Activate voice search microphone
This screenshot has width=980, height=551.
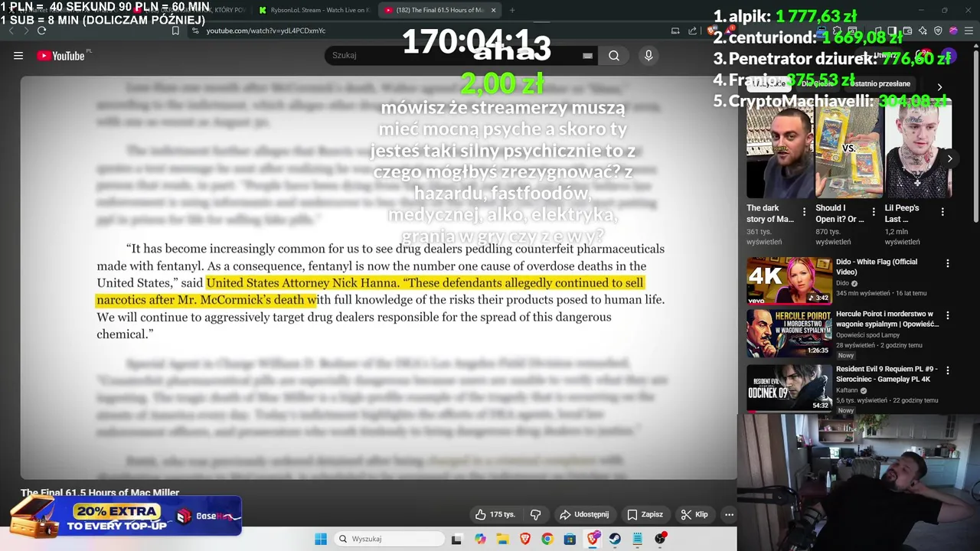pos(648,56)
